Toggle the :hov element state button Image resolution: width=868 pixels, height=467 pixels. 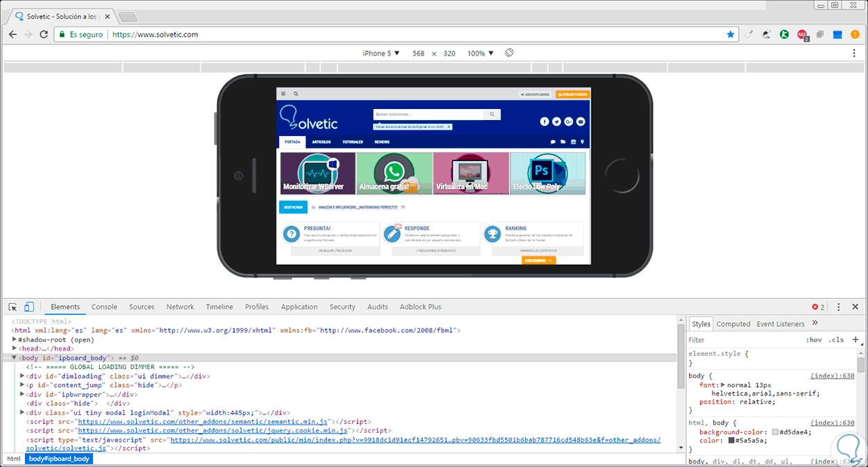814,340
